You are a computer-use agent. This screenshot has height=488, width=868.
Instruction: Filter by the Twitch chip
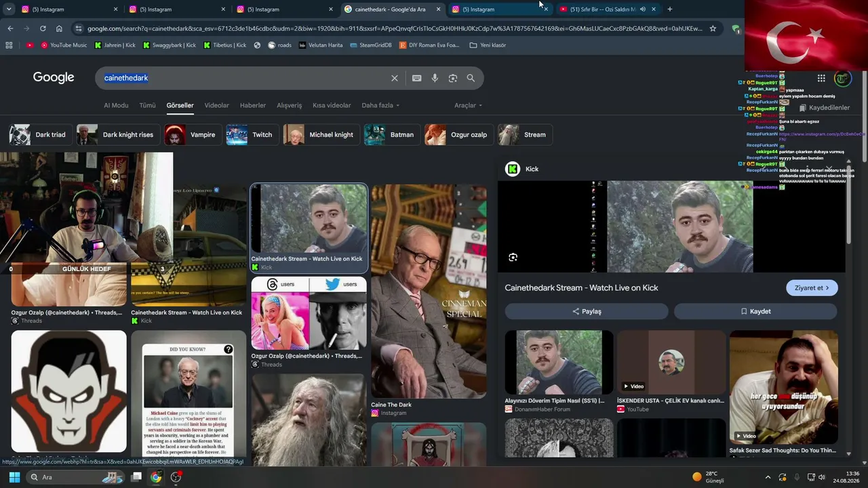(252, 135)
